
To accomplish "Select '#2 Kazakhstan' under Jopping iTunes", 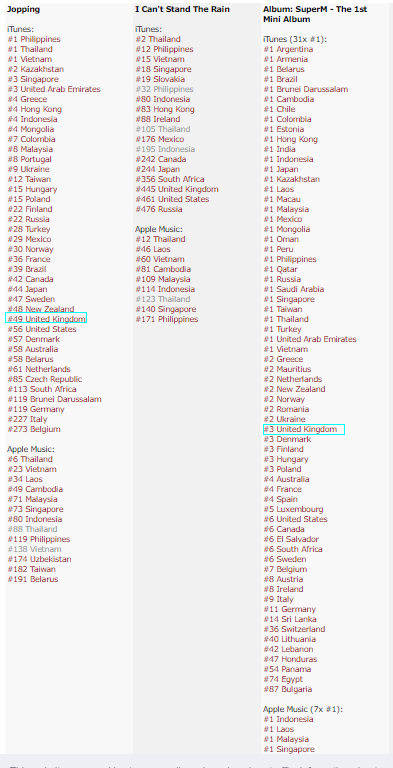I will [35, 69].
